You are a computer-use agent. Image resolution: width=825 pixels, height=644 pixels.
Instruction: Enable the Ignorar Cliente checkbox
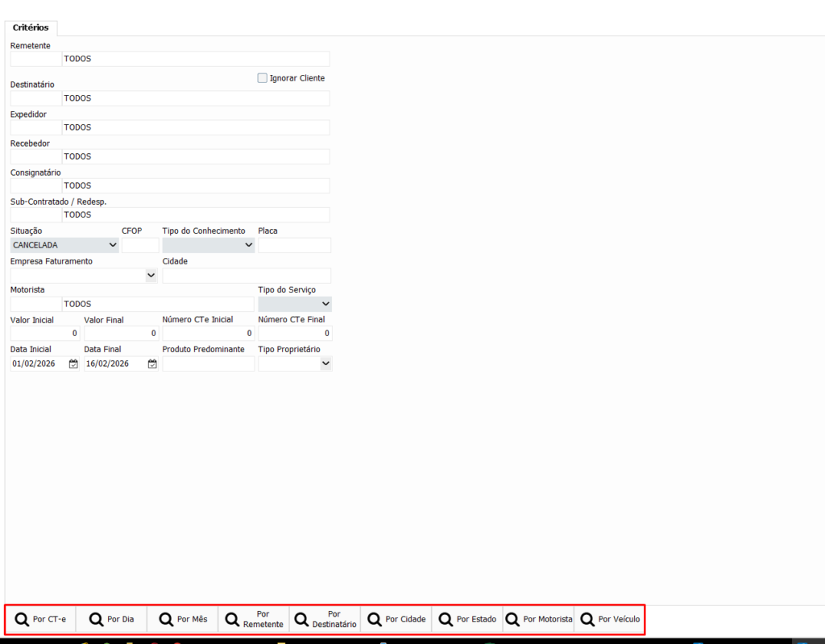point(262,78)
